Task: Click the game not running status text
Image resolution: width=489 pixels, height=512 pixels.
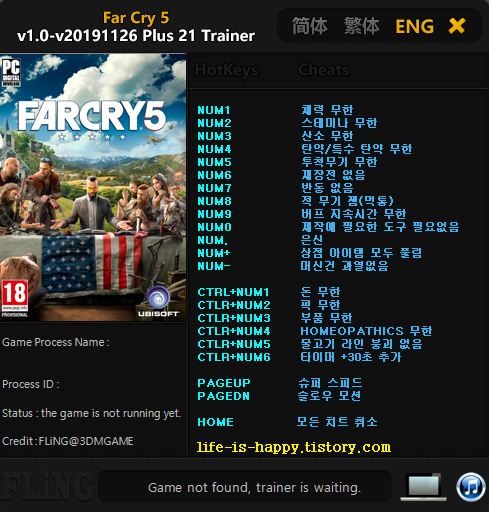Action: tap(92, 414)
